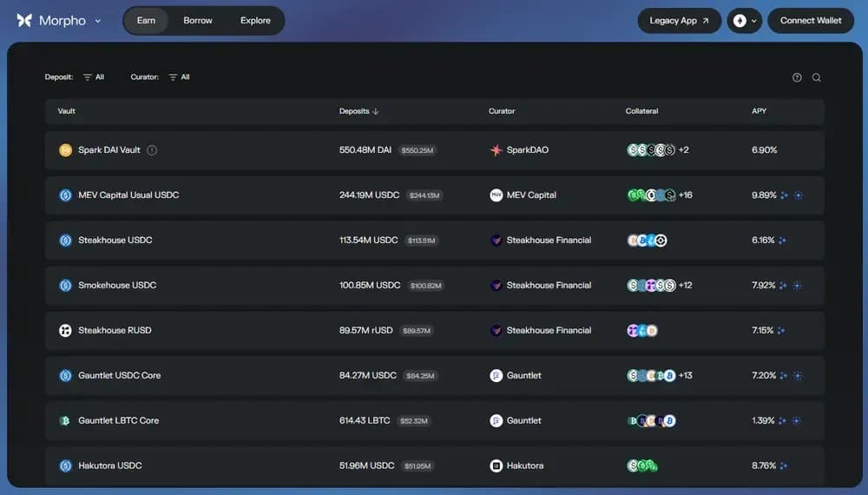Go to the Explore tab
Image resolution: width=868 pixels, height=495 pixels.
pyautogui.click(x=255, y=21)
